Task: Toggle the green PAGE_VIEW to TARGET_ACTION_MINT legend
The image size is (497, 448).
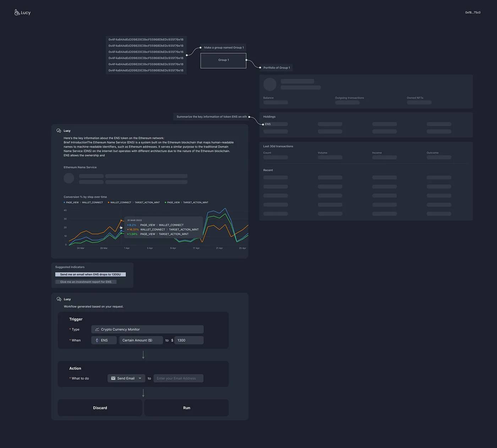Action: coord(187,203)
